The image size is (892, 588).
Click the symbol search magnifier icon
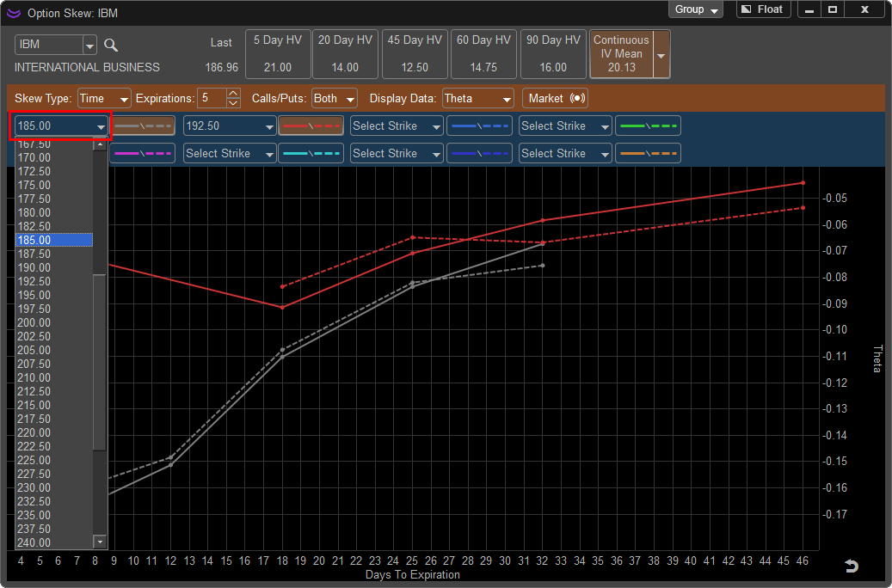click(x=111, y=45)
